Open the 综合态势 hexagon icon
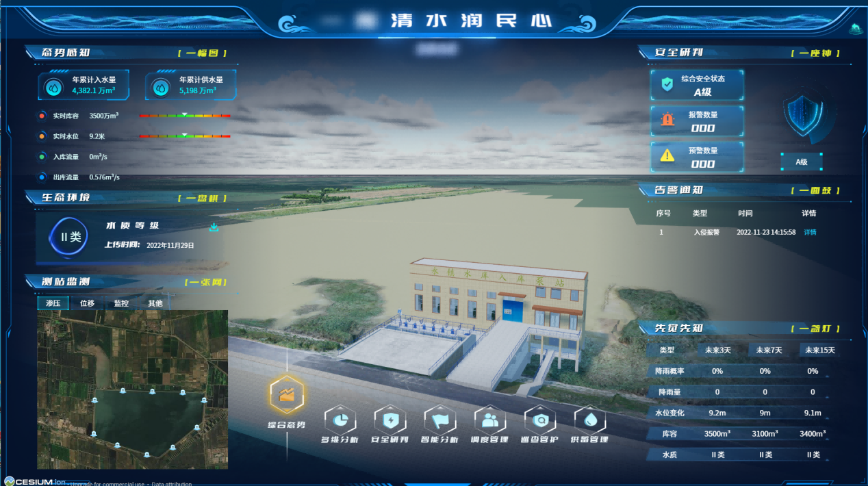Viewport: 868px width, 486px height. [x=286, y=395]
